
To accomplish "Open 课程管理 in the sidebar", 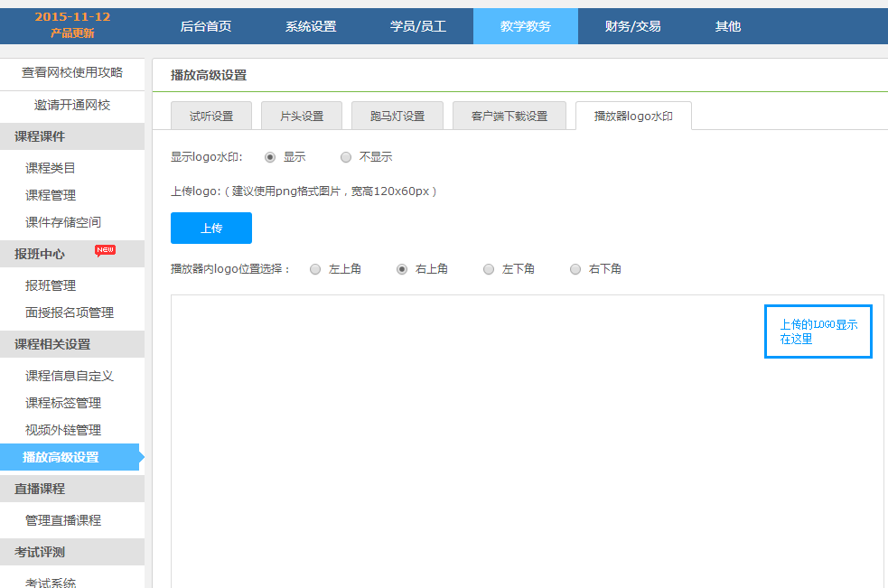I will tap(51, 195).
